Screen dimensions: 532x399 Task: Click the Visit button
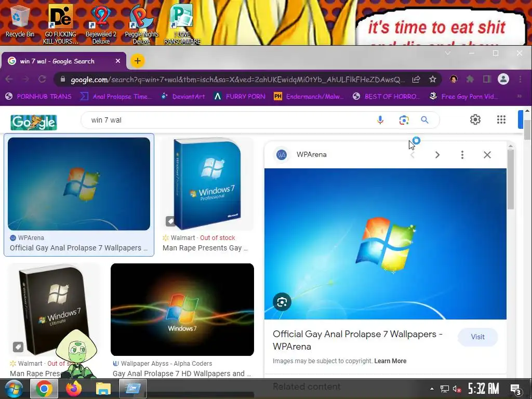(477, 337)
